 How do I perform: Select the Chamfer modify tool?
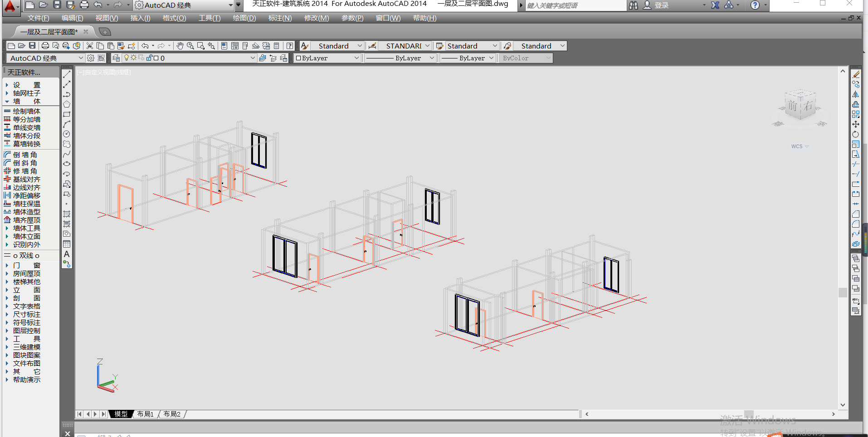856,214
